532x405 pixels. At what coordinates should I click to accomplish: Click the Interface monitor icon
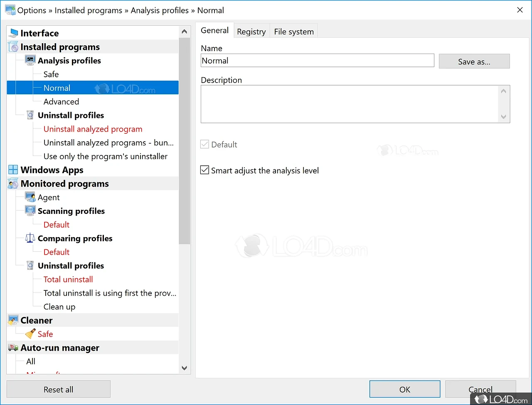click(13, 33)
